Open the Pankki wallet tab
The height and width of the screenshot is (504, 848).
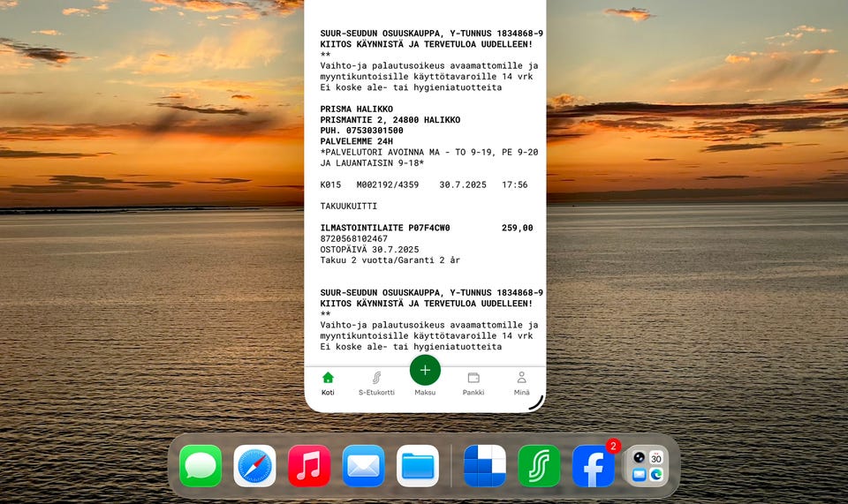point(473,382)
